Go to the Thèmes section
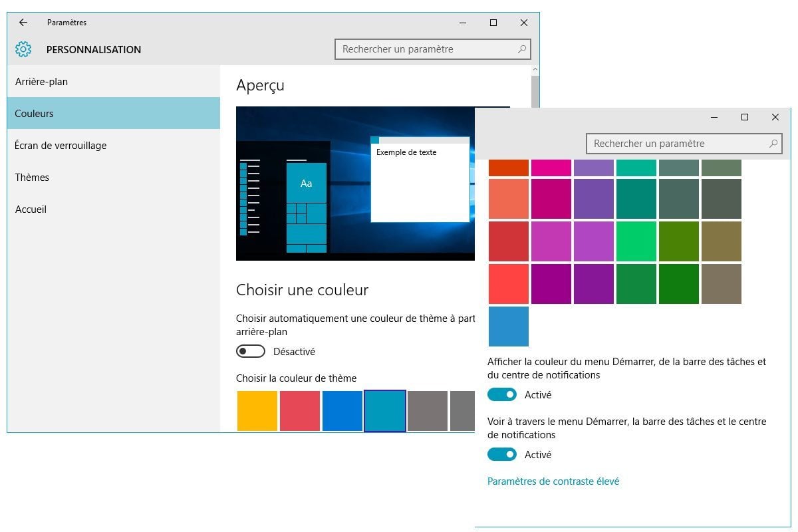 click(33, 178)
